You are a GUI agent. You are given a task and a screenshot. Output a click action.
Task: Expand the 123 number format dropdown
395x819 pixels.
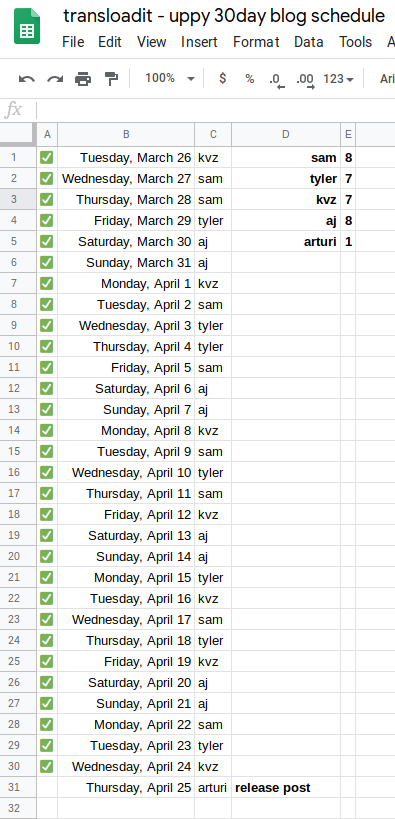coord(339,79)
